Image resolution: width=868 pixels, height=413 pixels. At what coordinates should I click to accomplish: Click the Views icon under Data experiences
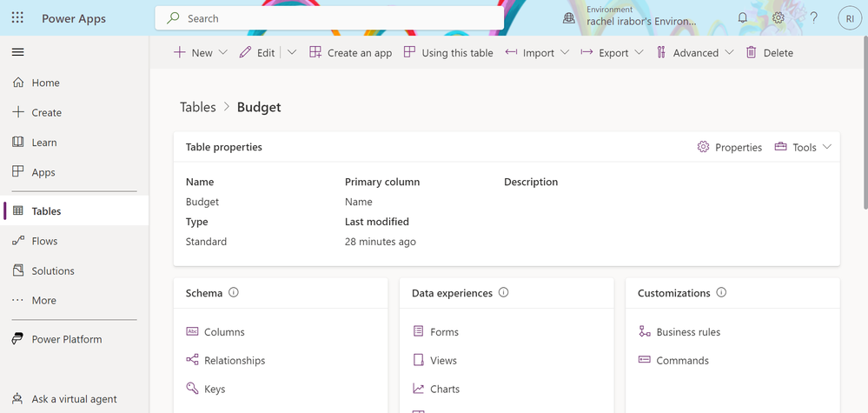coord(418,361)
